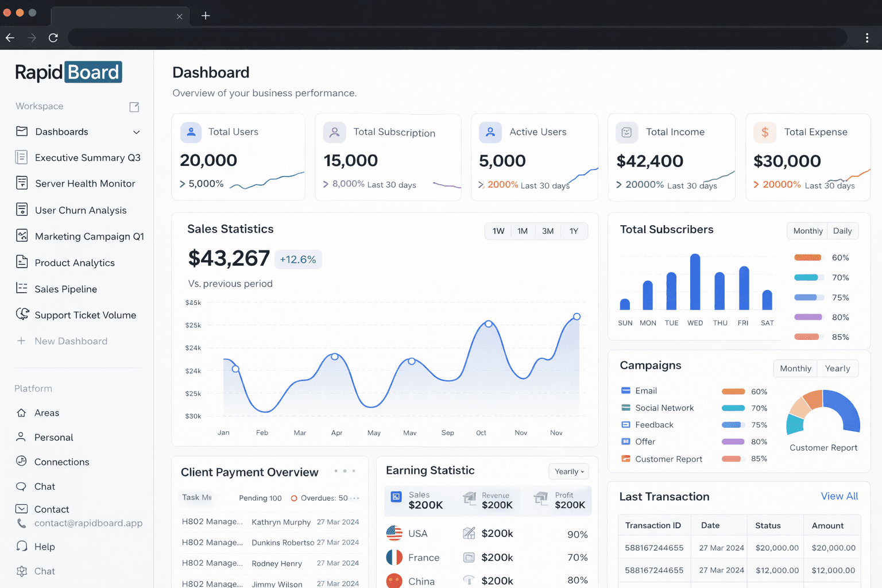
Task: Select the 1M range in Sales Statistics
Action: (x=523, y=231)
